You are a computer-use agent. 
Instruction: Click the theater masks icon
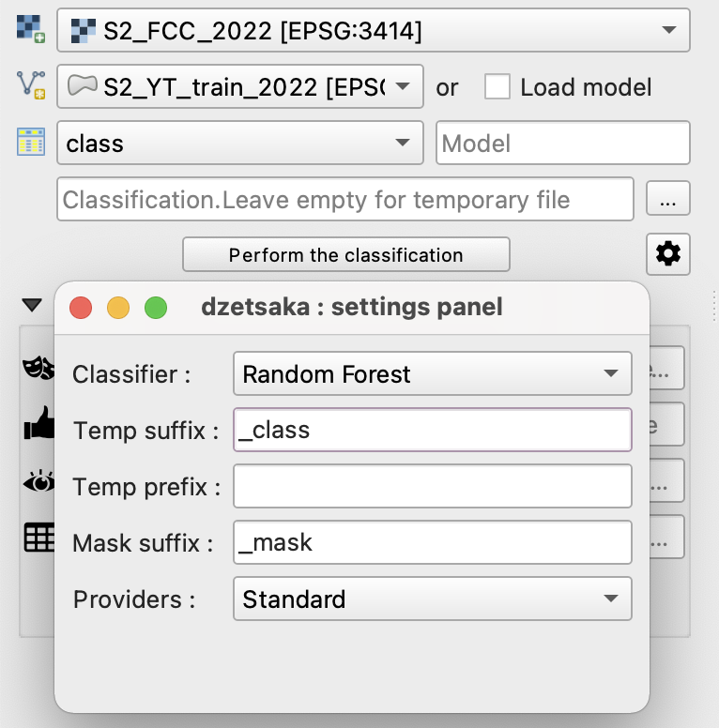38,369
